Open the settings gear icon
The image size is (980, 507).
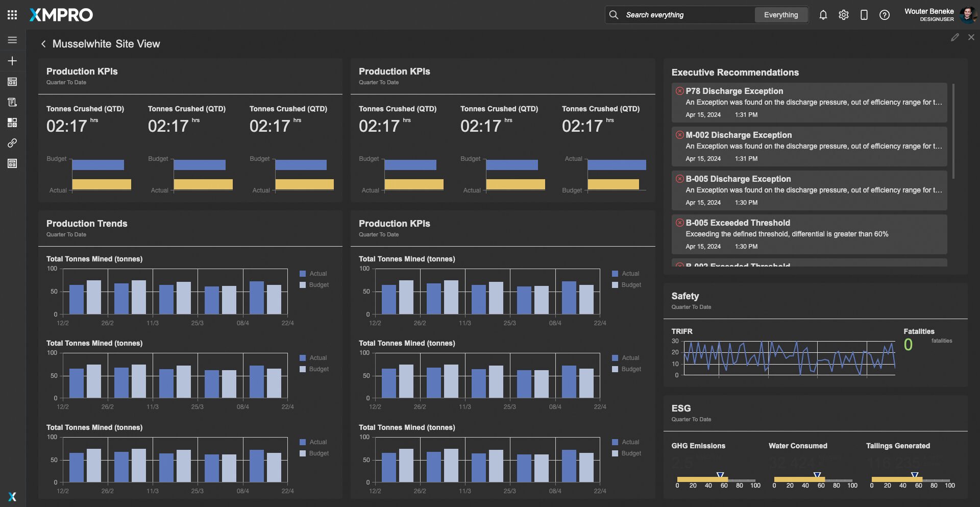(843, 15)
